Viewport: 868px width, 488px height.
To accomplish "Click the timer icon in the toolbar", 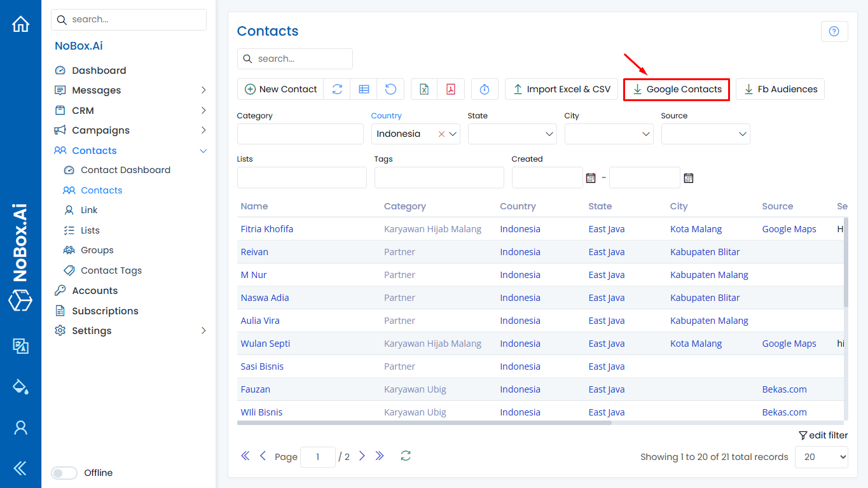I will click(x=485, y=89).
